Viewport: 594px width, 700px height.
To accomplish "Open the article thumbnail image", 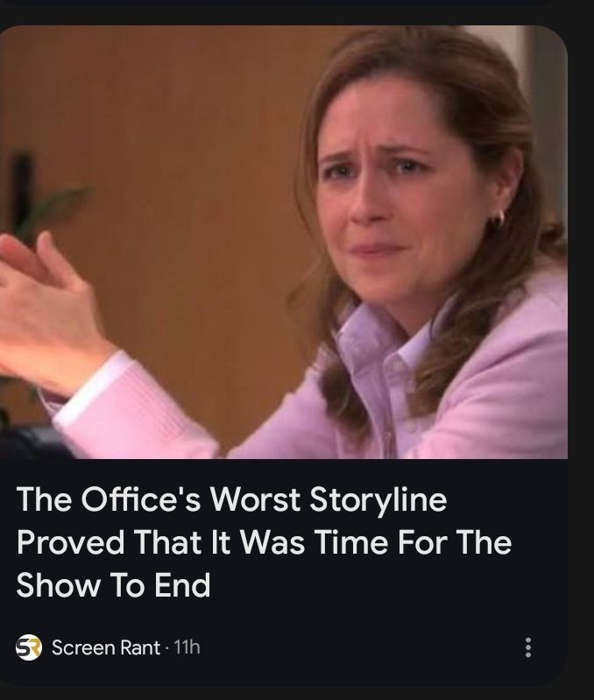I will 284,242.
